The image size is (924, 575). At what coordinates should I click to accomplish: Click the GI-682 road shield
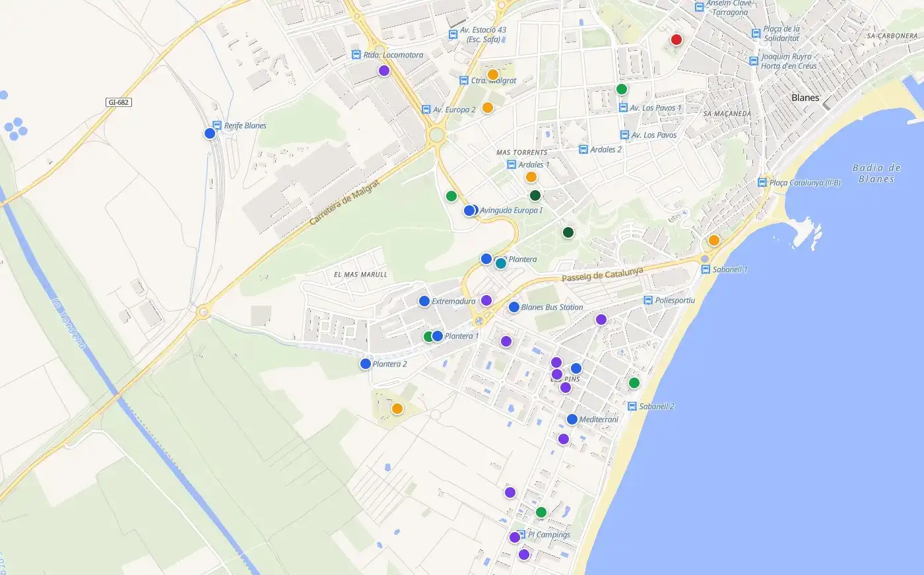(x=119, y=102)
